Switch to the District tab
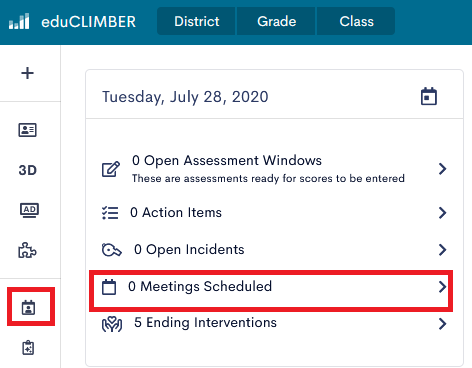 point(197,21)
